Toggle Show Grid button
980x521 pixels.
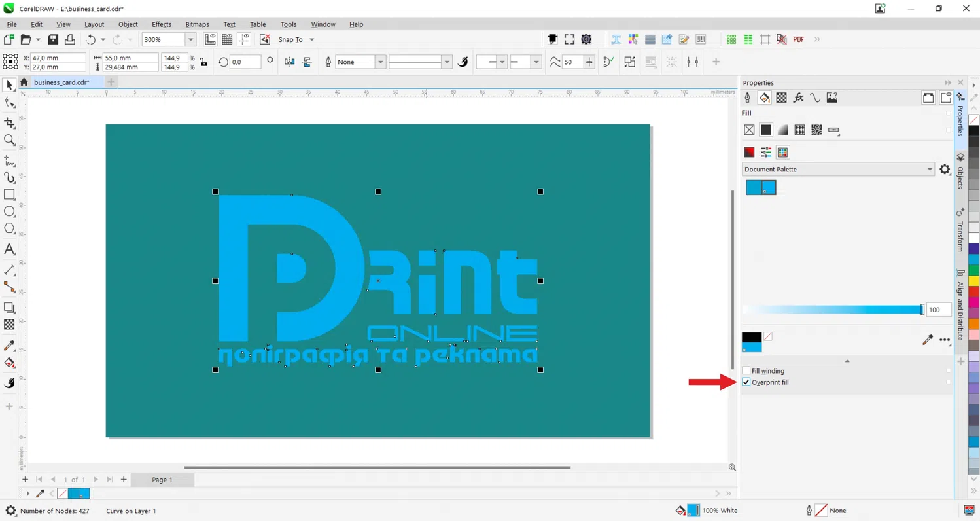coord(227,39)
